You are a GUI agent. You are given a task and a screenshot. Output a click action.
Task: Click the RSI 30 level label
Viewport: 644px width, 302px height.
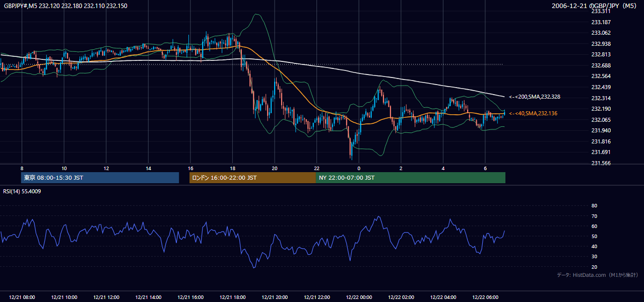(594, 257)
